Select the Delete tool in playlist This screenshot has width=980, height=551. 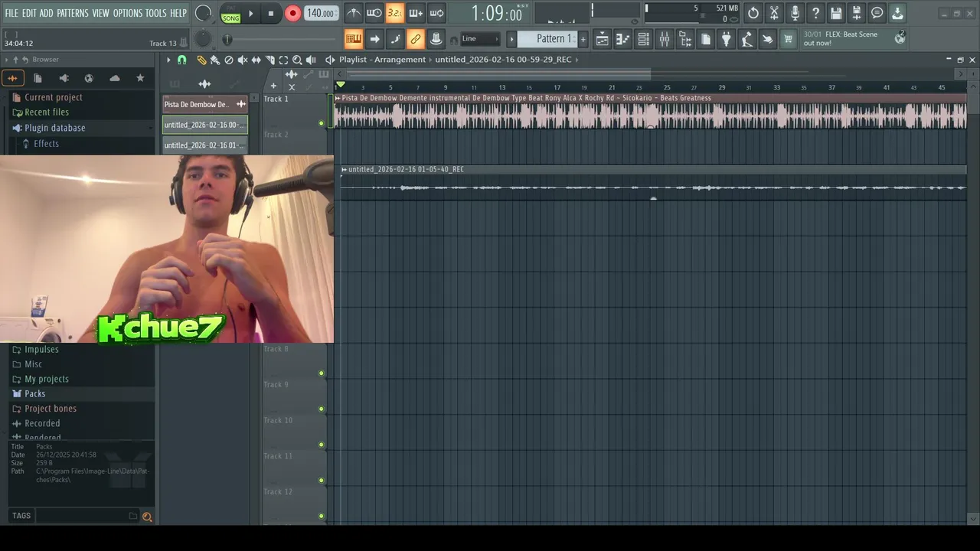(229, 60)
